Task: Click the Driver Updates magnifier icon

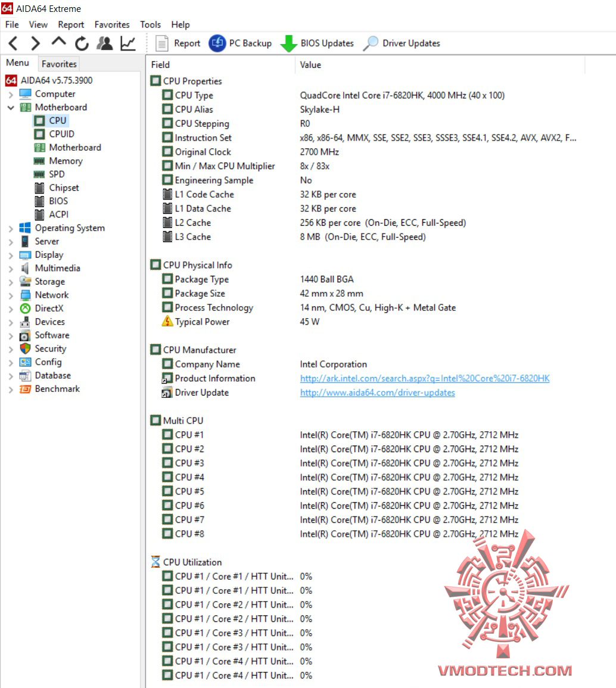Action: pos(371,43)
